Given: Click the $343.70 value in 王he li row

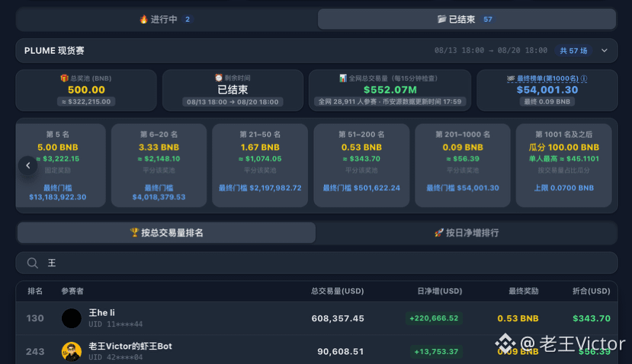Looking at the screenshot, I should click(592, 318).
